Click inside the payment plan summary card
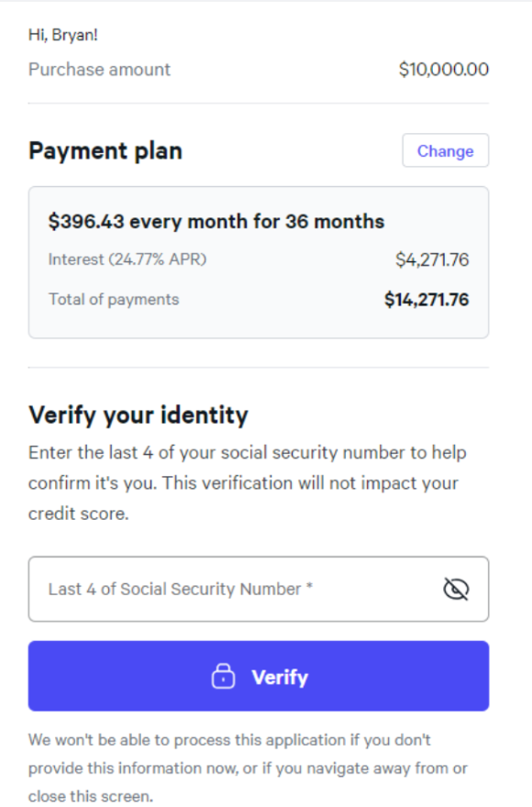 click(x=259, y=262)
